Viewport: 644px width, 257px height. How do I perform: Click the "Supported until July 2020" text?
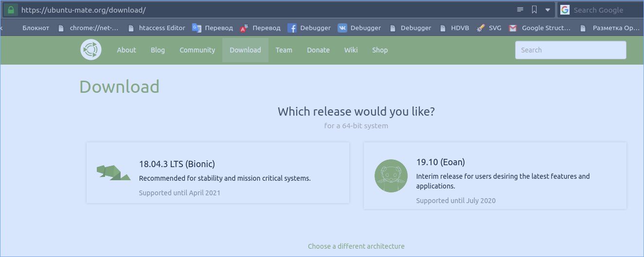point(456,201)
